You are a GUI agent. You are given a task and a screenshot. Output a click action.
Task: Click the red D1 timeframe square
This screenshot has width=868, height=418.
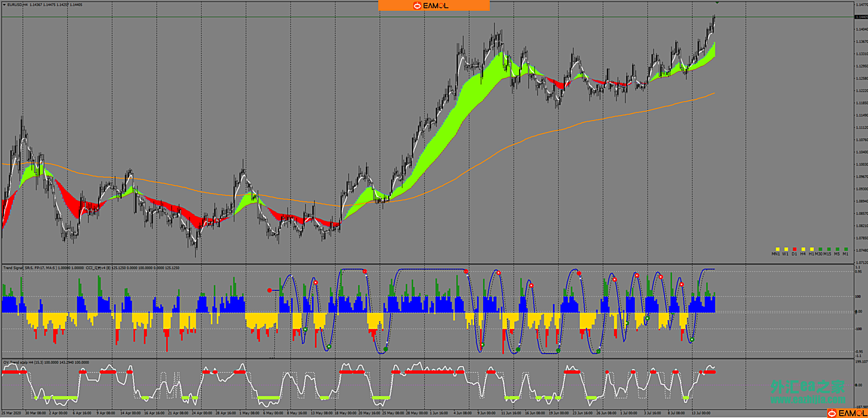tap(794, 249)
